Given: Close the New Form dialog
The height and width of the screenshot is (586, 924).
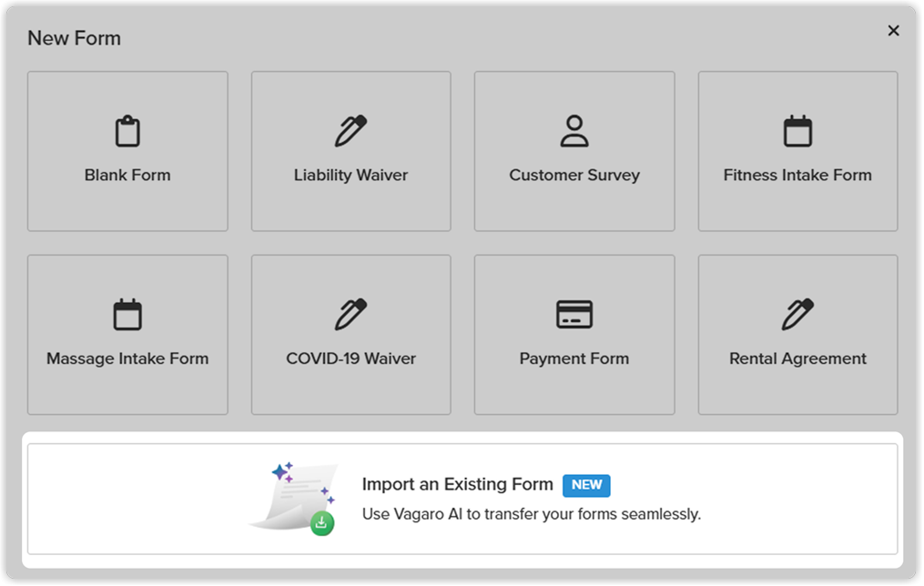Looking at the screenshot, I should (x=893, y=31).
